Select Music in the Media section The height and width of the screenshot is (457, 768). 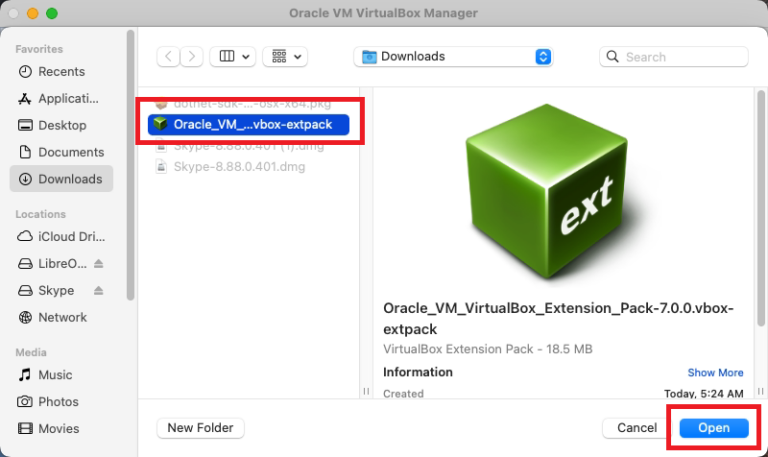click(x=55, y=375)
